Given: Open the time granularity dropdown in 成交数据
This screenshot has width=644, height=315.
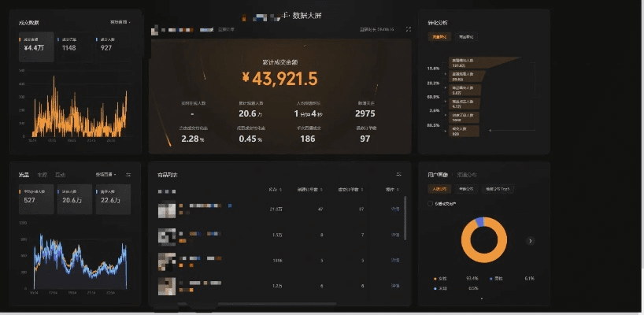Looking at the screenshot, I should pos(120,22).
